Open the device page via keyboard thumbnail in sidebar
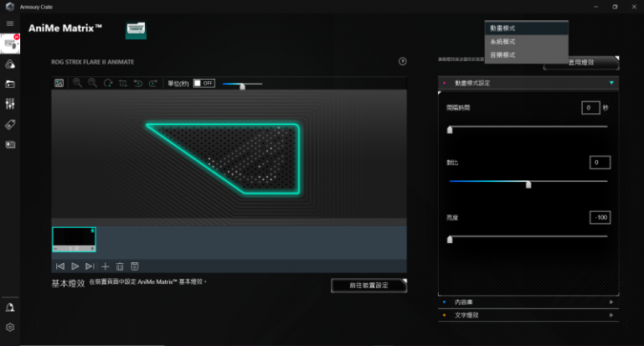Image resolution: width=644 pixels, height=346 pixels. tap(10, 44)
